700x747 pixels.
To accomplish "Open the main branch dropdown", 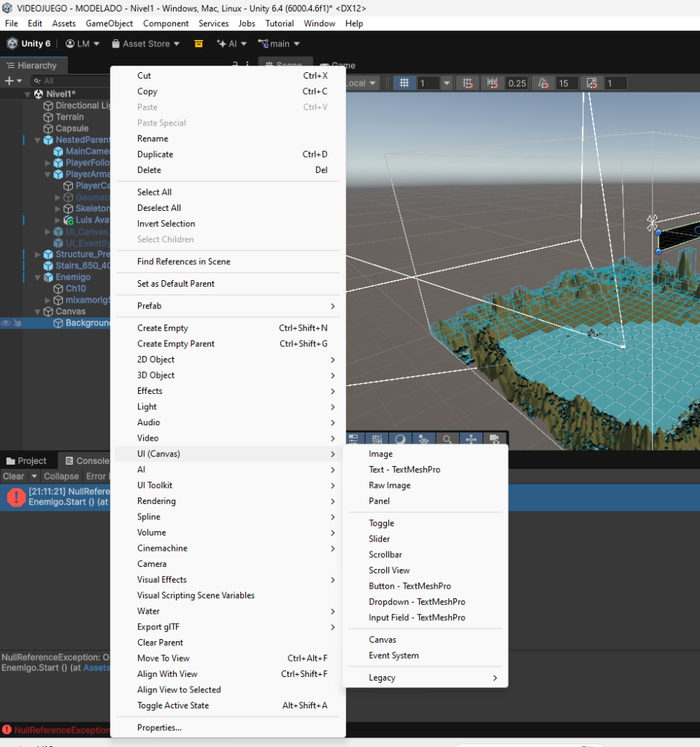I will [x=279, y=44].
